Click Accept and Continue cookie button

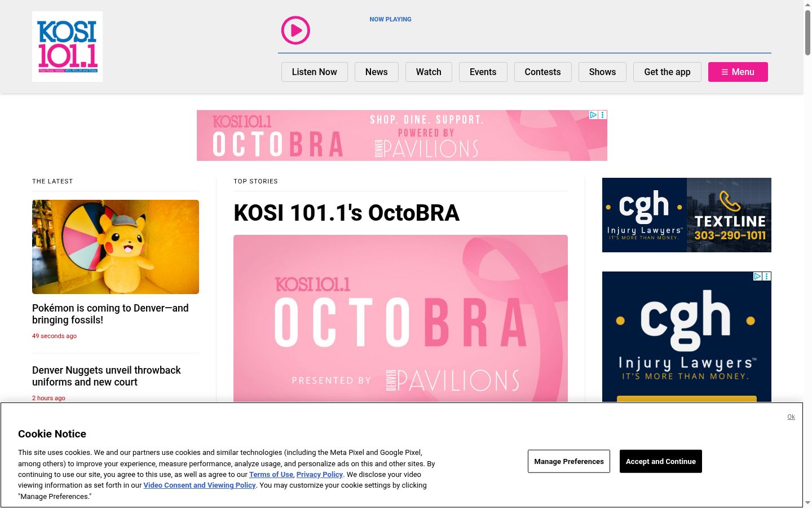point(660,461)
